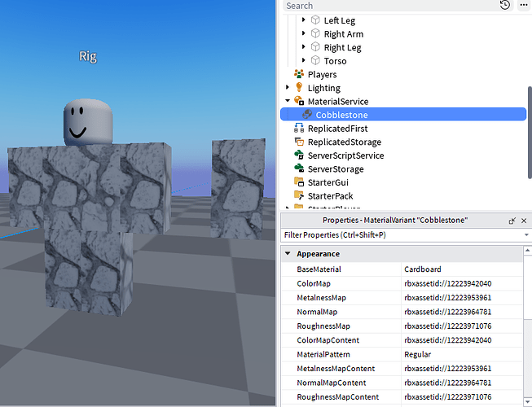Open the Explorer more options ellipsis

(x=524, y=5)
